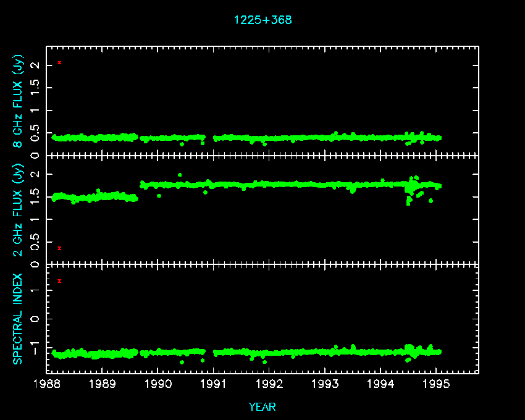Click the "YEAR" x-axis label
Screen dimensions: 525x420
262,406
